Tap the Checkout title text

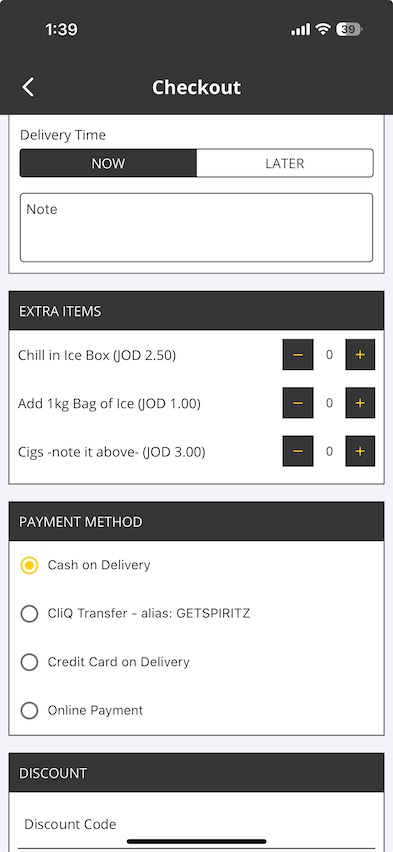tap(196, 87)
